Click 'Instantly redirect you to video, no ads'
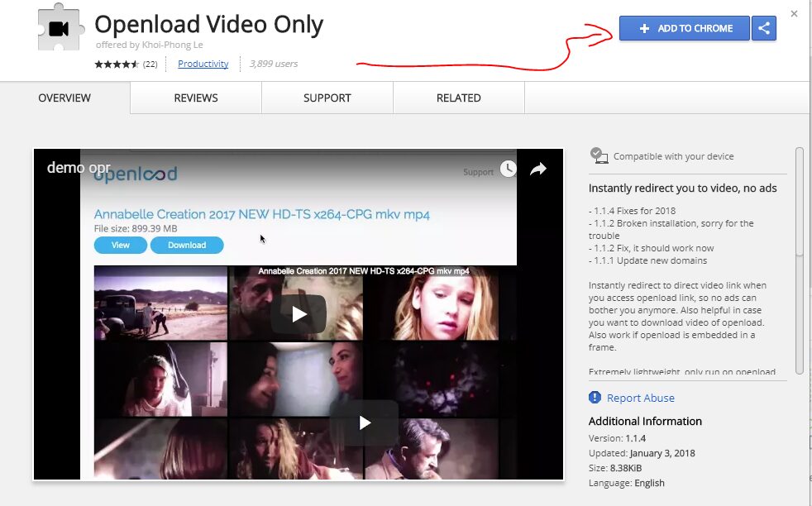 [682, 188]
